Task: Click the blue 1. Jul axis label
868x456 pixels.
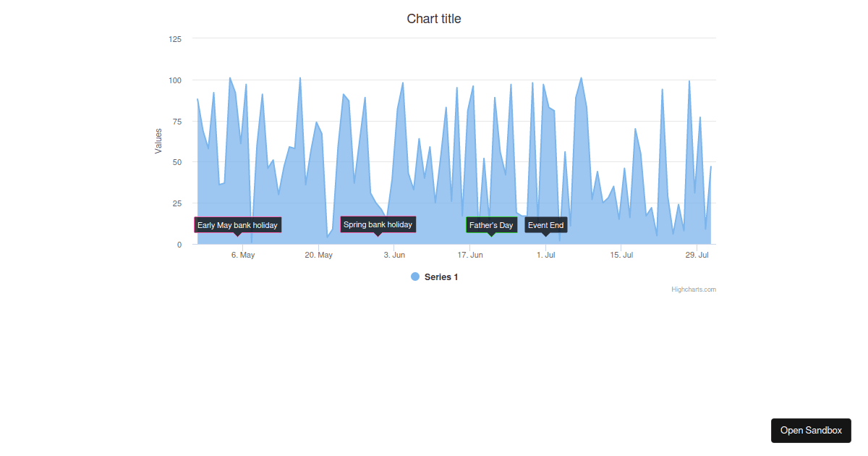Action: click(547, 255)
